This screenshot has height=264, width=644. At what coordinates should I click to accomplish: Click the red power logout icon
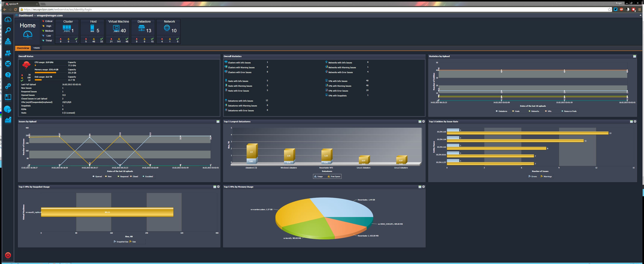pos(8,255)
